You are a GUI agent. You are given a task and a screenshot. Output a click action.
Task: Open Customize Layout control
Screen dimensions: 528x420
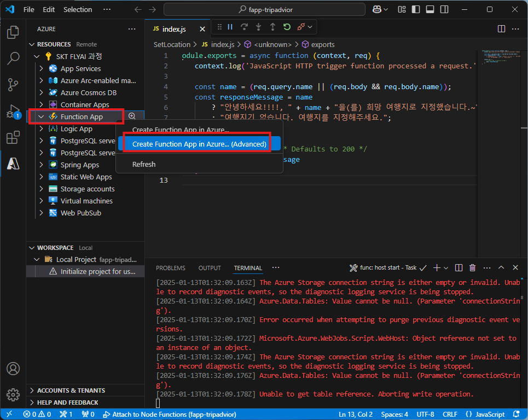click(x=402, y=9)
